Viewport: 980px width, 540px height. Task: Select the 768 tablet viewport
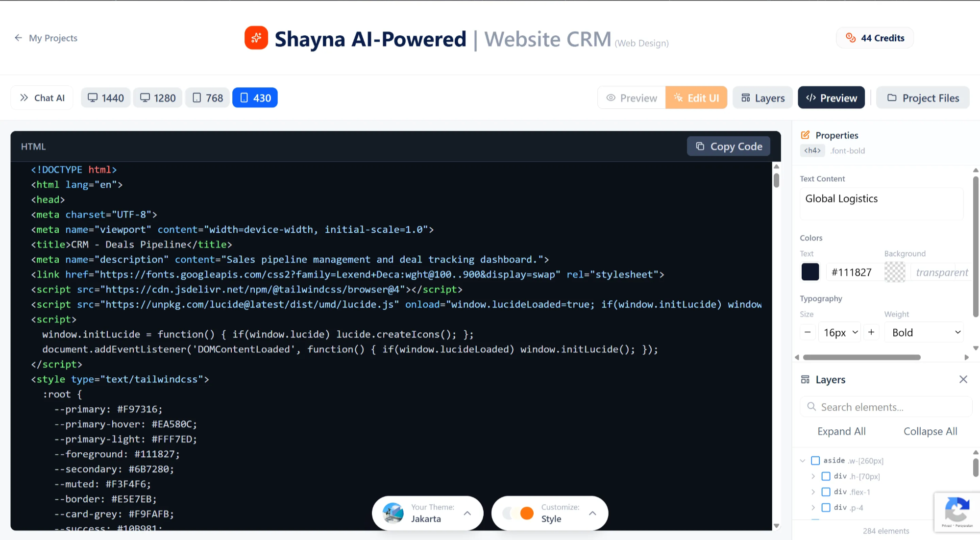[207, 98]
